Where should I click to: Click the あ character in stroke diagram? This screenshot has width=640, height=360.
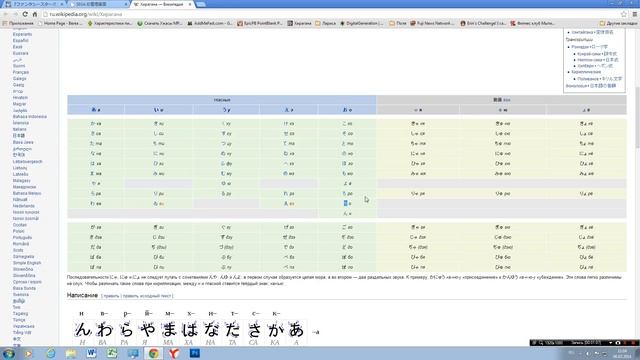coord(296,330)
